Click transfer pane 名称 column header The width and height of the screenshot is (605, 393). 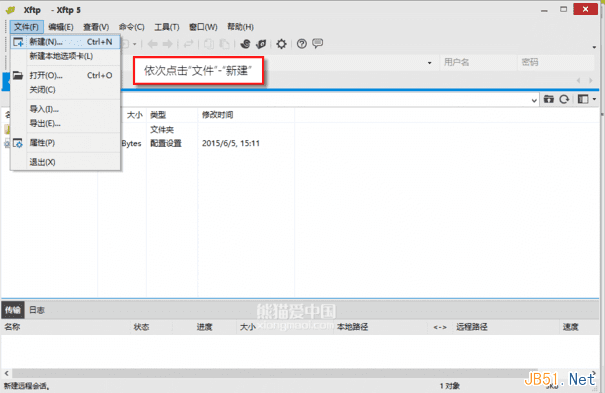[12, 327]
